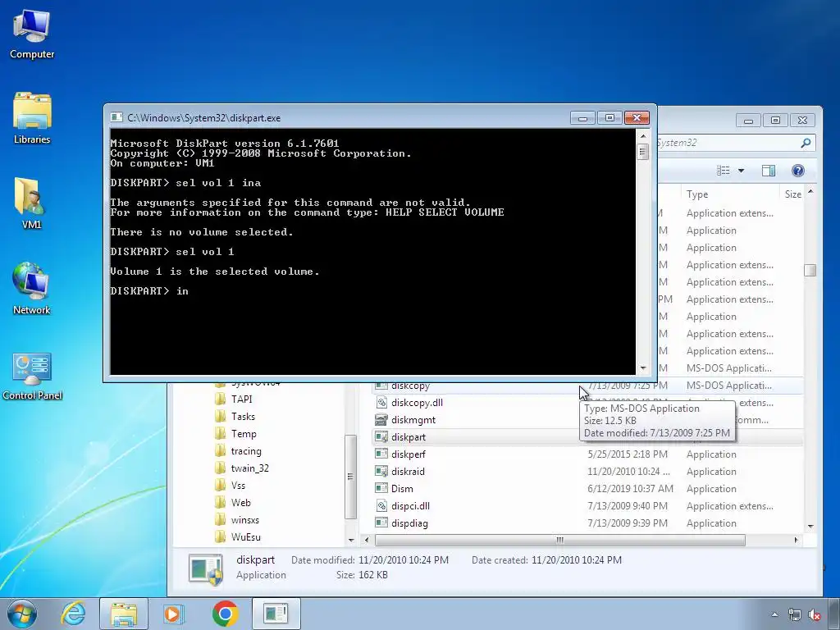Viewport: 840px width, 630px height.
Task: Click the Explorer change view icon
Action: click(724, 171)
